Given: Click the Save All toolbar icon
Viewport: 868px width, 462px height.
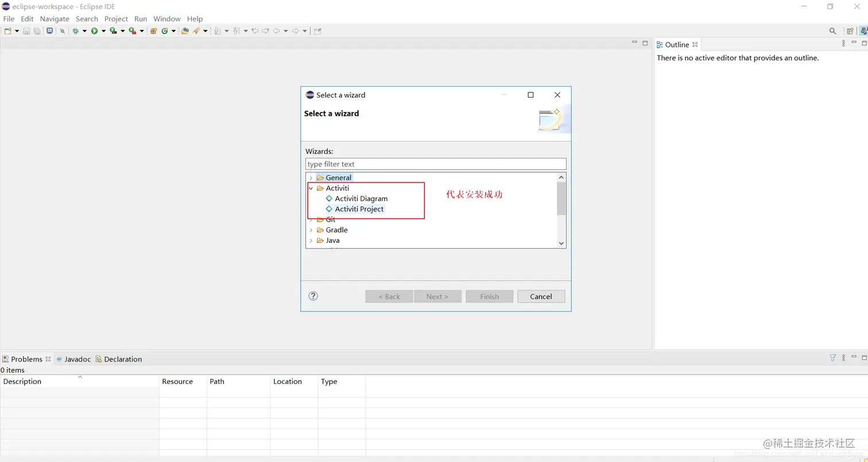Looking at the screenshot, I should point(37,31).
